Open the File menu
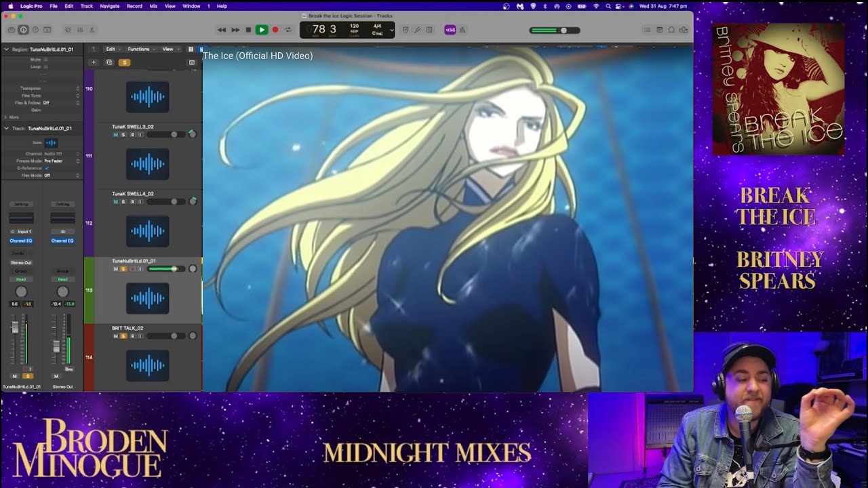 (x=54, y=6)
